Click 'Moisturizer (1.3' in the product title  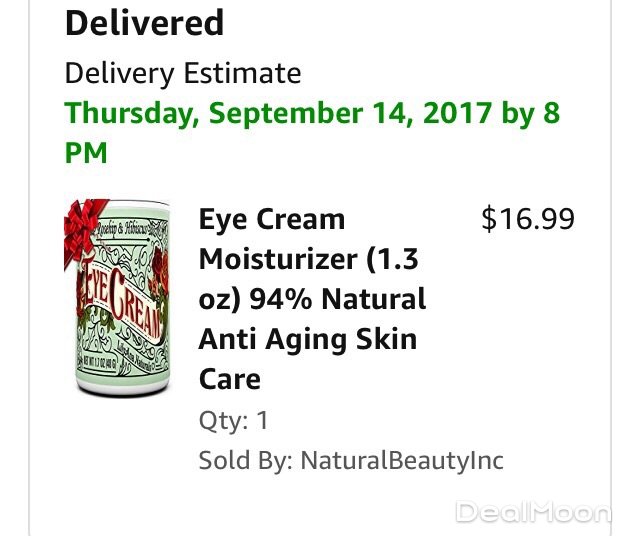click(x=308, y=259)
